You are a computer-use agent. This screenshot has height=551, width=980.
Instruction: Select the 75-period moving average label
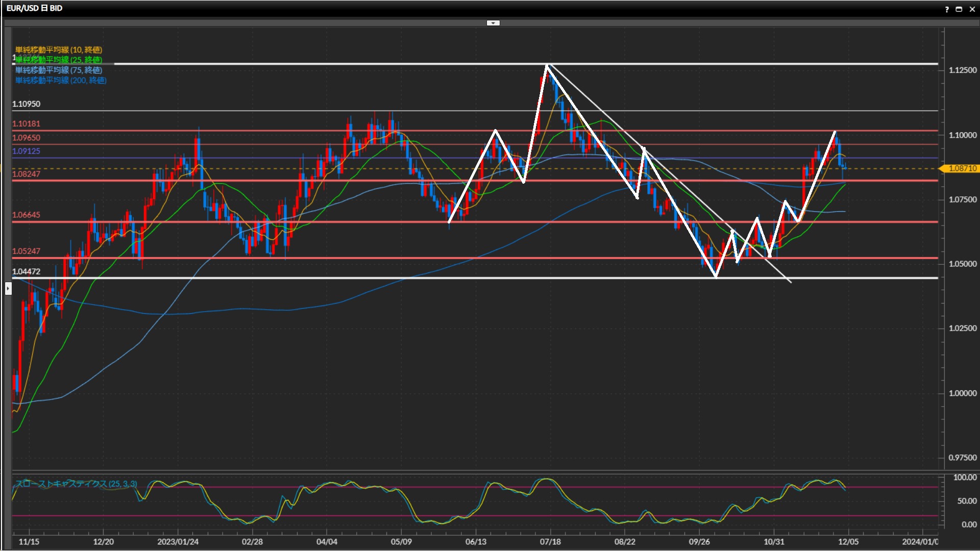tap(59, 70)
